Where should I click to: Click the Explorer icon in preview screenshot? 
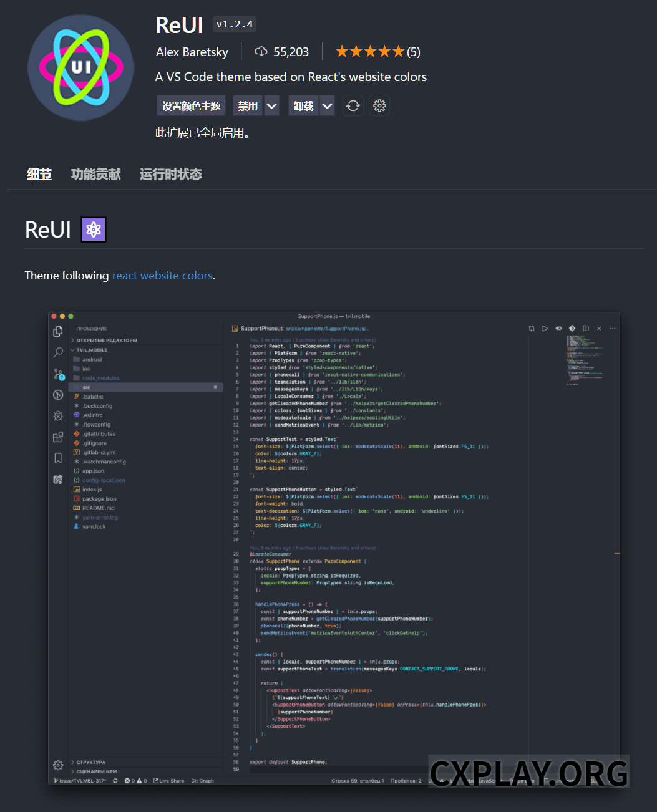coord(58,332)
